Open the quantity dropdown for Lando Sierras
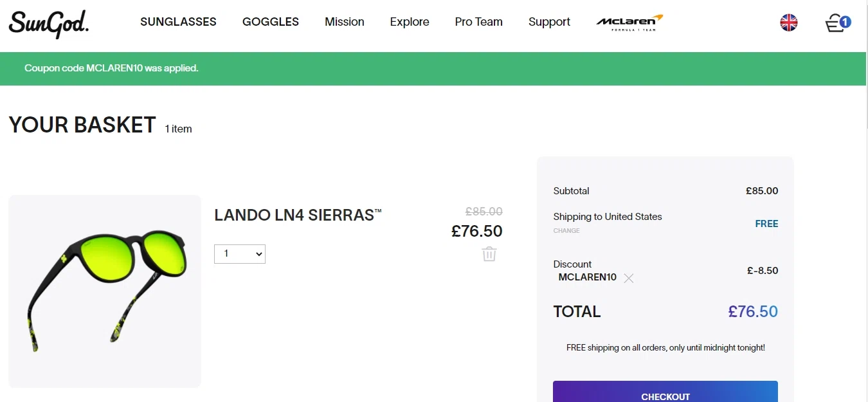Viewport: 868px width, 402px height. (x=240, y=254)
